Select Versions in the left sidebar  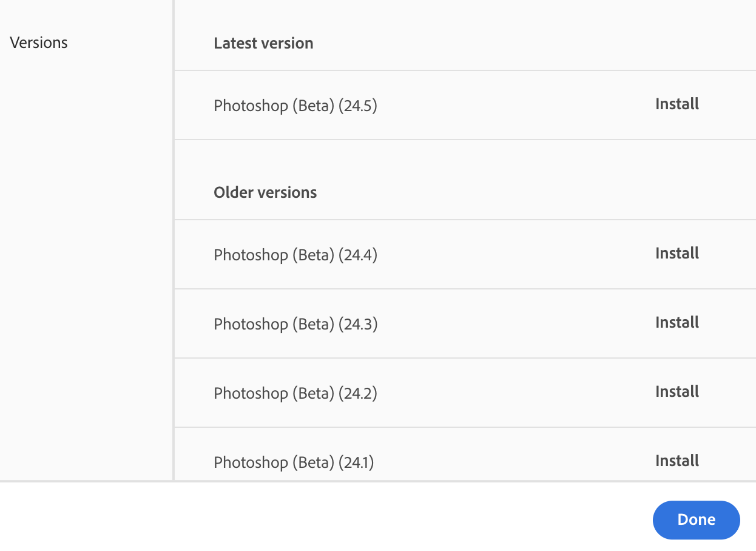click(x=38, y=42)
